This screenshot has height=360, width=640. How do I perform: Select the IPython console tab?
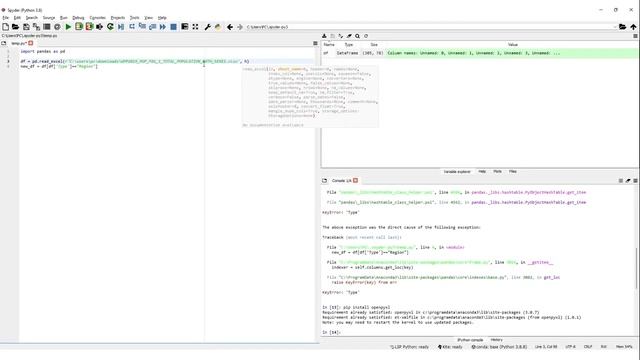point(470,340)
